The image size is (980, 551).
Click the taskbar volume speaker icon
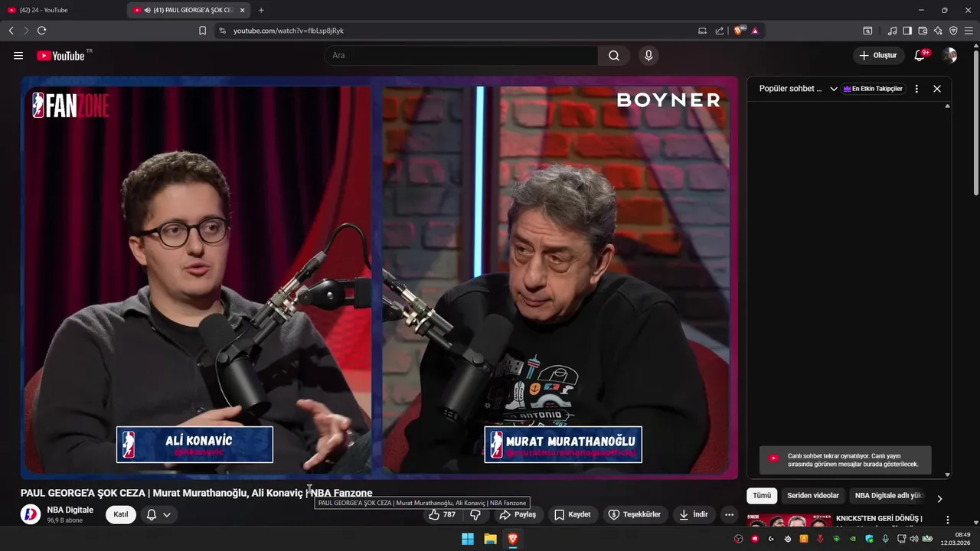[913, 539]
